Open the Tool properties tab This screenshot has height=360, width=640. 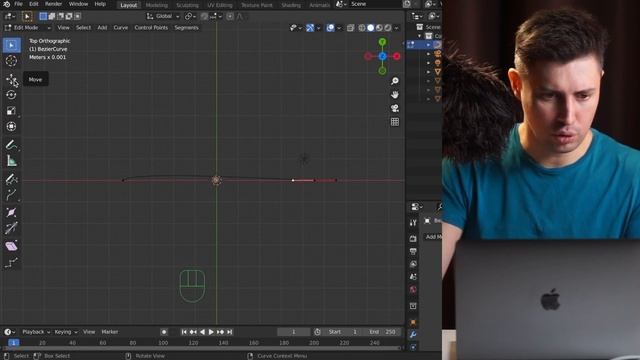[413, 223]
